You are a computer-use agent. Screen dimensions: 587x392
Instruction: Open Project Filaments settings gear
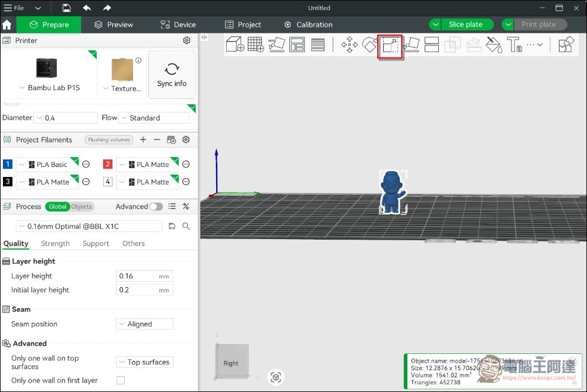click(186, 139)
